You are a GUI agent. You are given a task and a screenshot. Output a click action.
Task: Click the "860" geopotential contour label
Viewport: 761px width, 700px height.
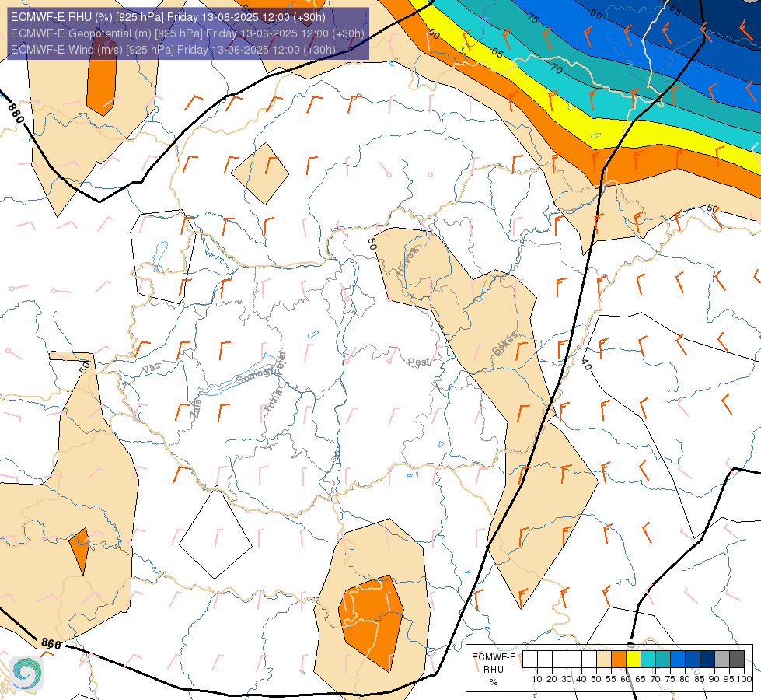(51, 644)
